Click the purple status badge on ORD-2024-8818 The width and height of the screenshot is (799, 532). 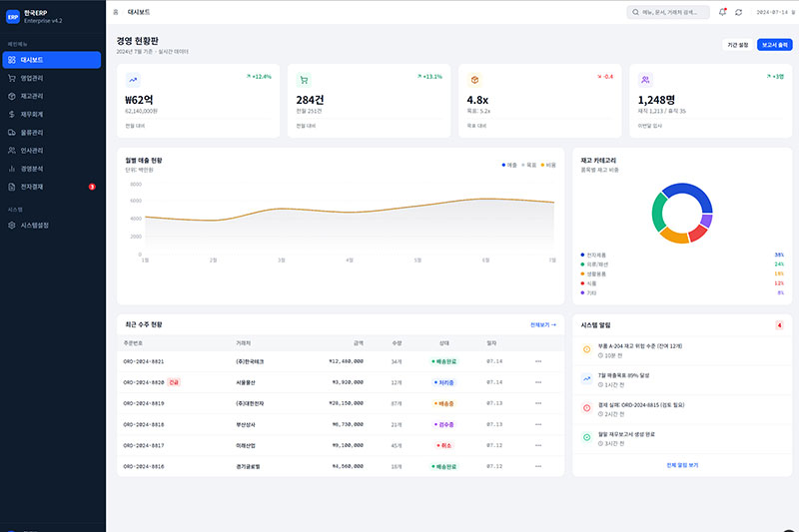point(443,424)
